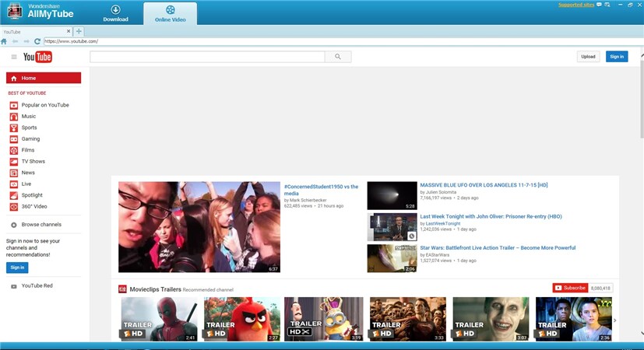Open Popular on YouTube

[45, 105]
